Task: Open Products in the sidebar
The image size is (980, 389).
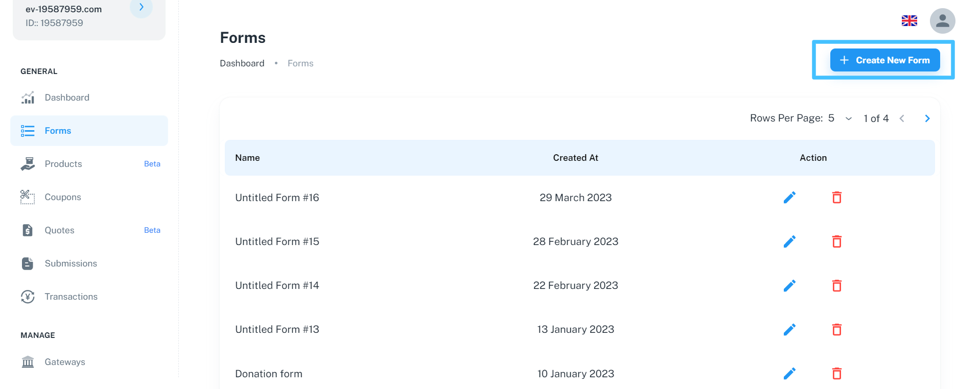Action: tap(89, 164)
